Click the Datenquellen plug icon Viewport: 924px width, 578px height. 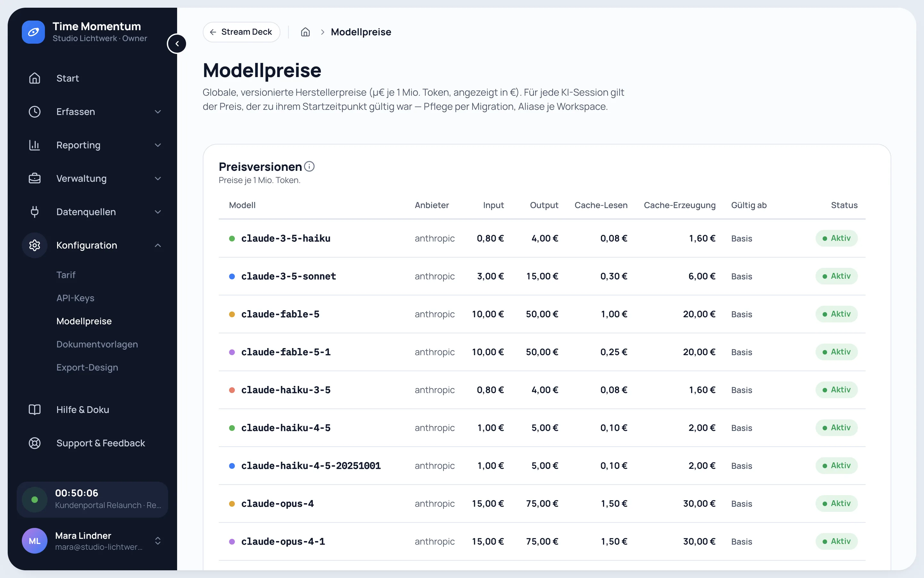coord(35,212)
